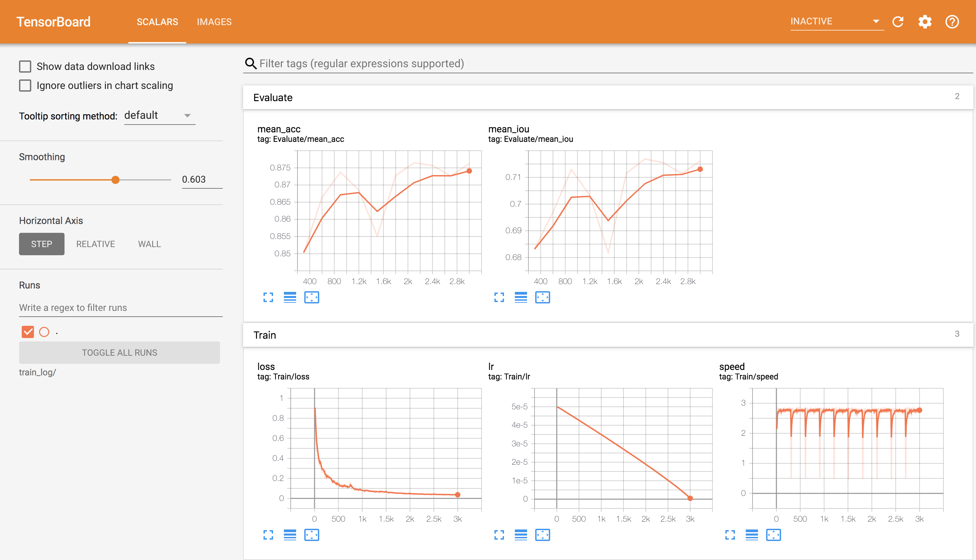Open the INACTIVE plugins dropdown
This screenshot has width=976, height=560.
point(837,21)
